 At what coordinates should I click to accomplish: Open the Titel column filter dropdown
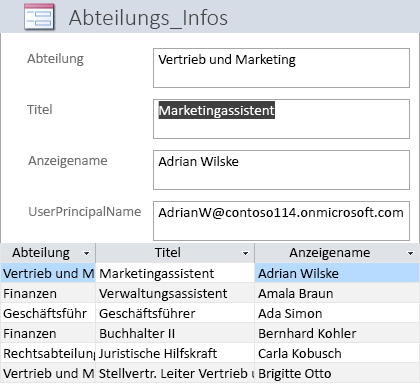245,253
